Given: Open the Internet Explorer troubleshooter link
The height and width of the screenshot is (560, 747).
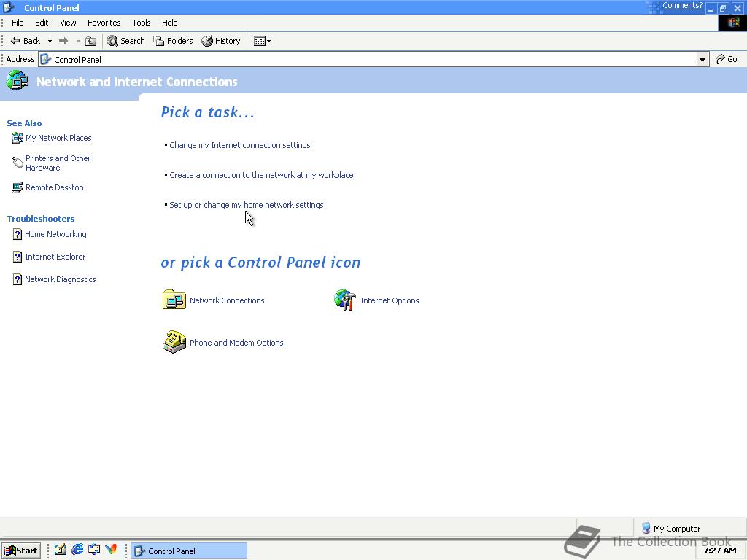Looking at the screenshot, I should click(55, 257).
